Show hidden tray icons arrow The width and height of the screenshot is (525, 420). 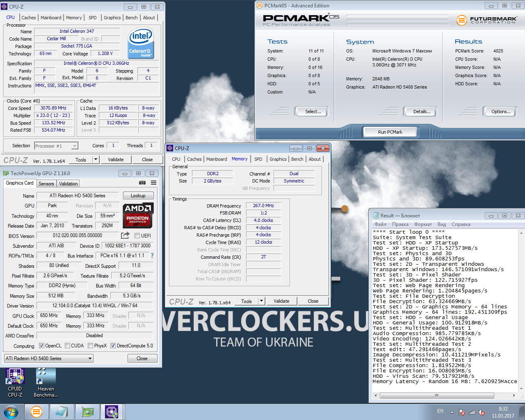pyautogui.click(x=452, y=412)
